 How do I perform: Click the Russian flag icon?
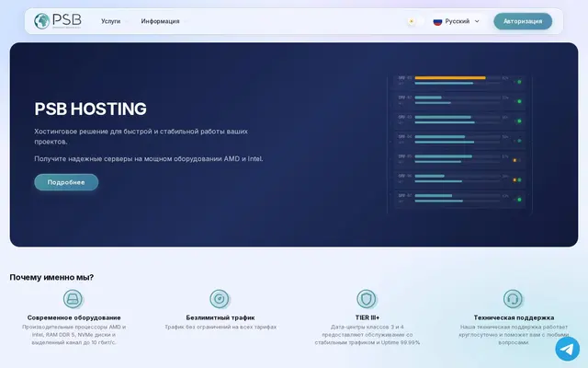(437, 21)
